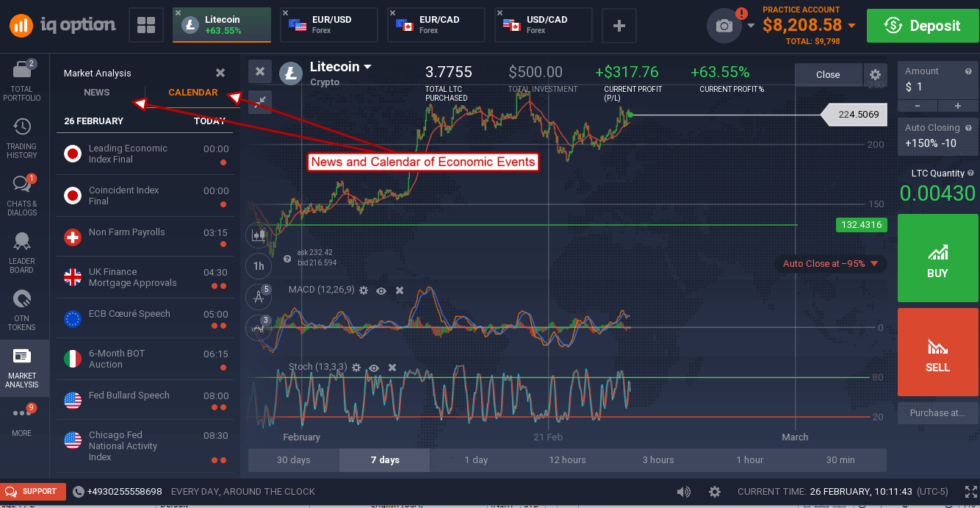
Task: Close the EUR/USD asset tab
Action: tap(285, 13)
